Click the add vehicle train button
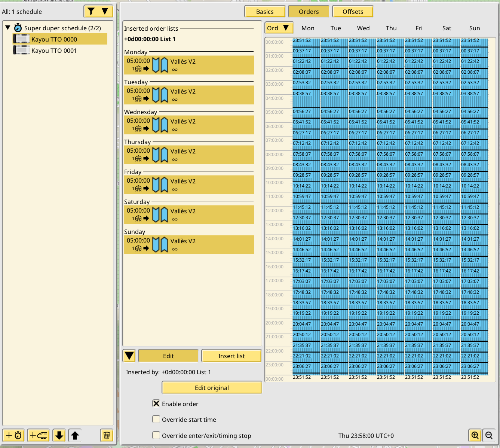 coord(39,435)
